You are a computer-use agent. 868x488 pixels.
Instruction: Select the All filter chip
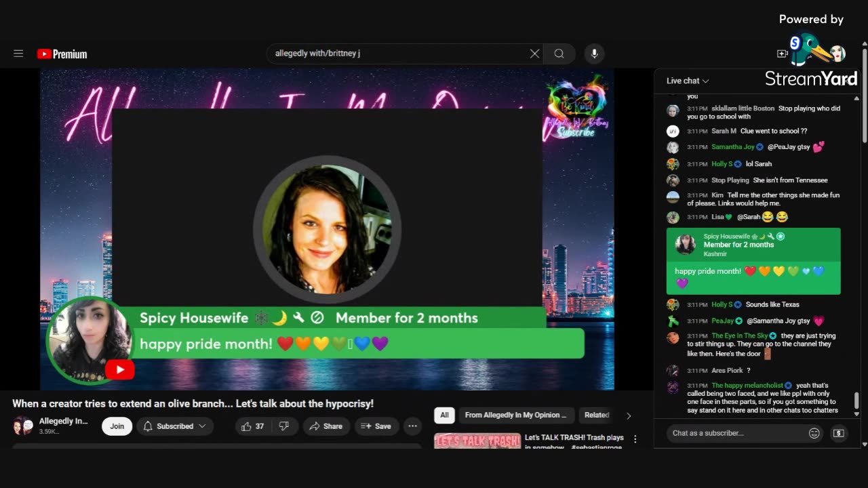tap(444, 415)
